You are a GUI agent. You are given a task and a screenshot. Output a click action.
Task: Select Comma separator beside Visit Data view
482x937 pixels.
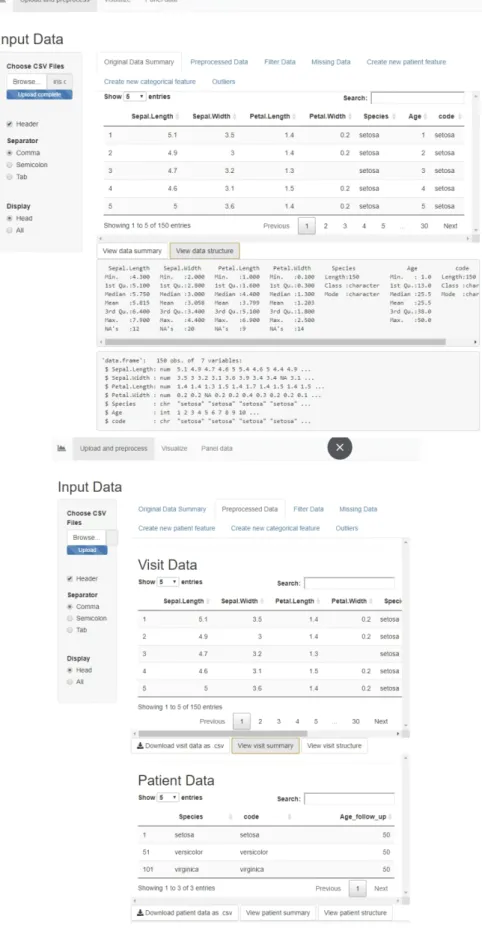[x=70, y=607]
